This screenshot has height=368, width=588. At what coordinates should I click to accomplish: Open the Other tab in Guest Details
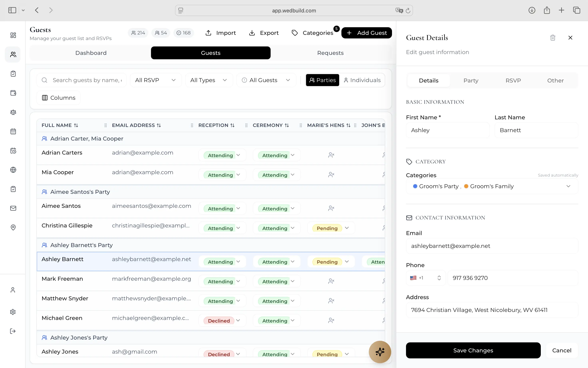tap(555, 80)
